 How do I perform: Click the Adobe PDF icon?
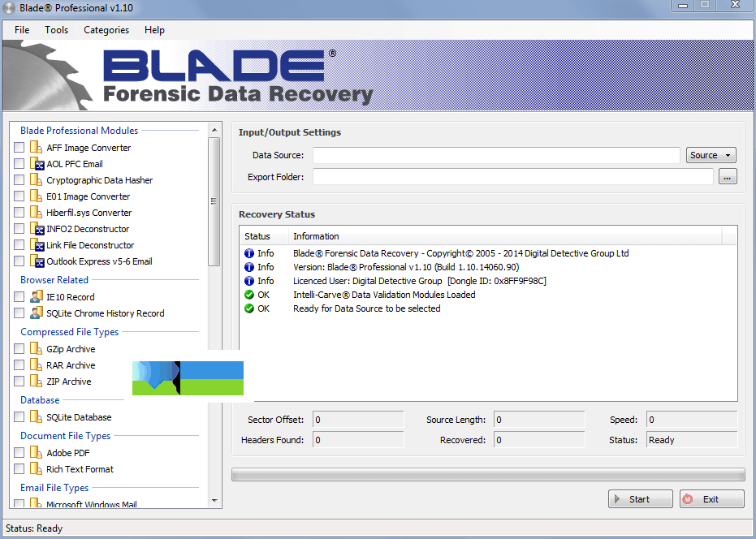tap(37, 452)
